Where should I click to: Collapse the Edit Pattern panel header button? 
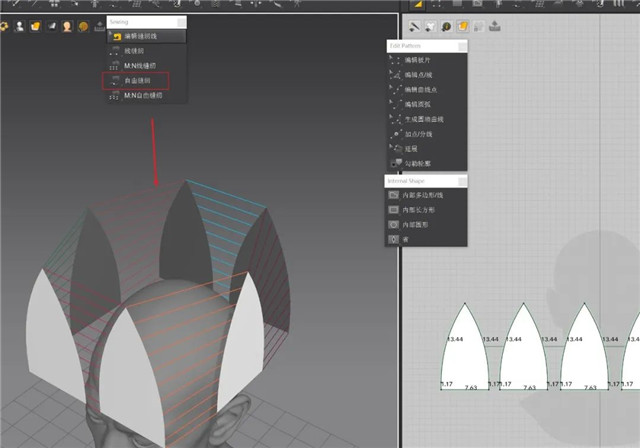(x=461, y=46)
